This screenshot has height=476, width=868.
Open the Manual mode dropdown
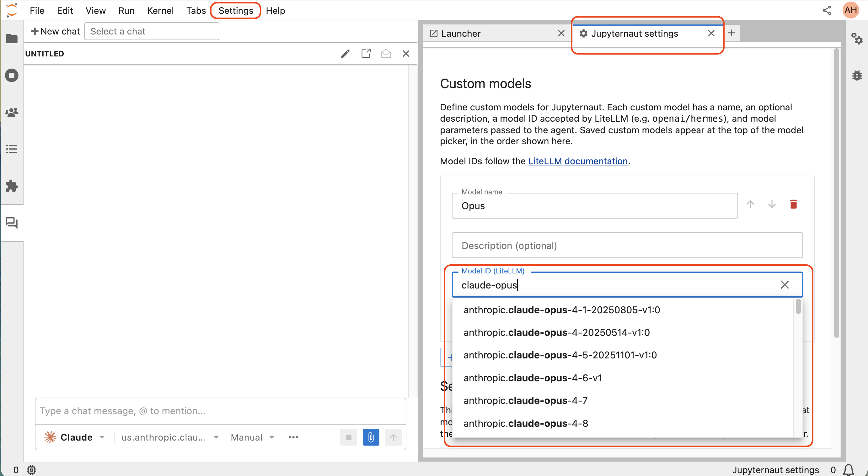253,437
